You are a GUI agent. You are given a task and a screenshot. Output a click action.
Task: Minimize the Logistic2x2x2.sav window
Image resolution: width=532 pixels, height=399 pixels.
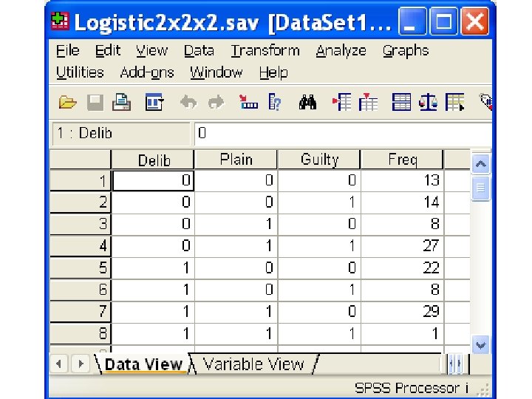(x=412, y=21)
